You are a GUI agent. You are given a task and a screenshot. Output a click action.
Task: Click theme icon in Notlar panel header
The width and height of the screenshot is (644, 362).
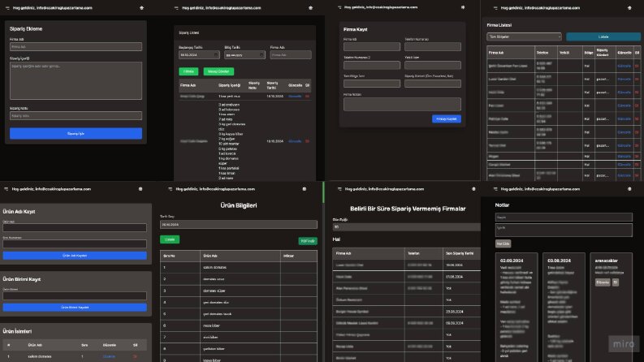click(629, 189)
